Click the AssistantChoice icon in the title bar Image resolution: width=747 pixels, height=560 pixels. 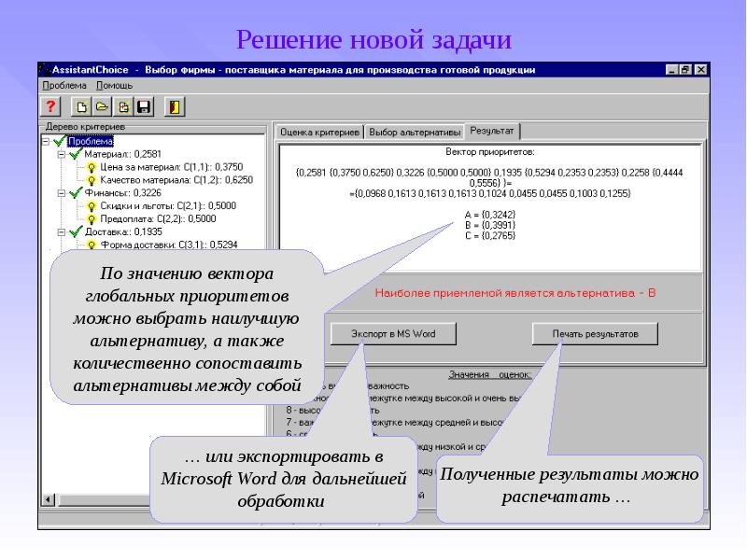tap(45, 69)
